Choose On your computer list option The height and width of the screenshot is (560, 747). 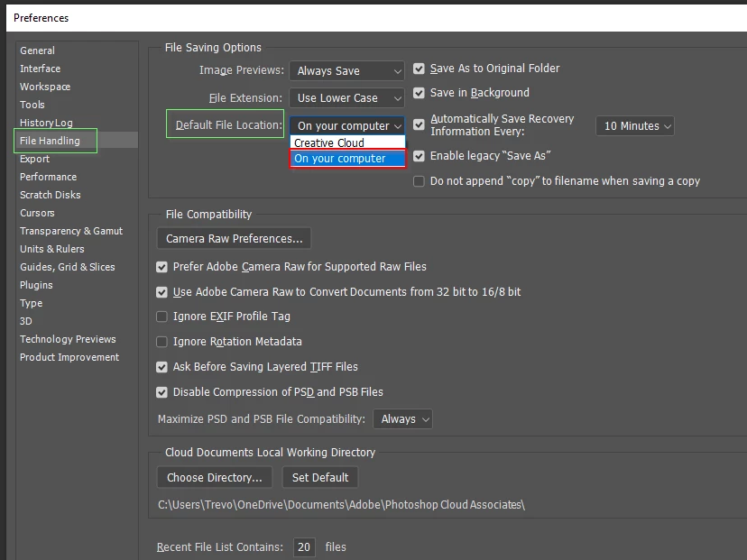[x=347, y=159]
